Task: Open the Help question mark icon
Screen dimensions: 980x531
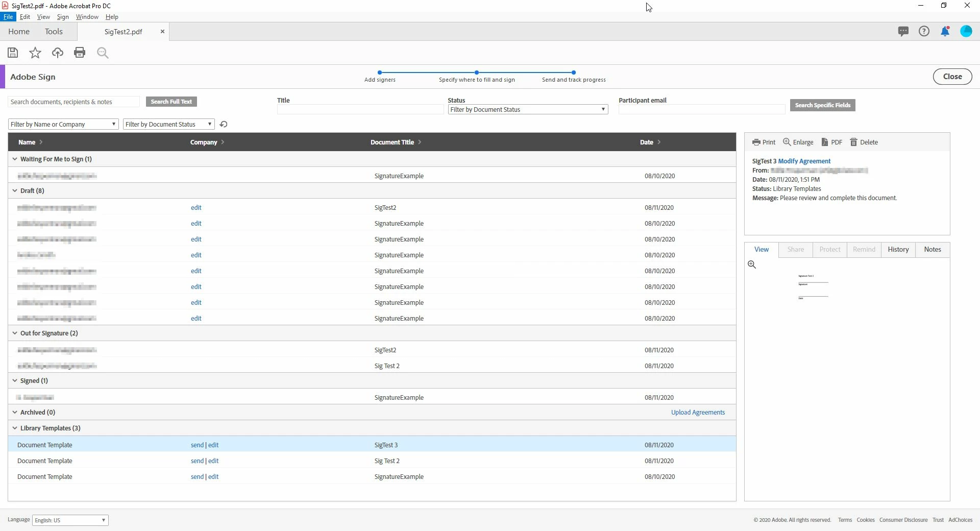Action: coord(924,32)
